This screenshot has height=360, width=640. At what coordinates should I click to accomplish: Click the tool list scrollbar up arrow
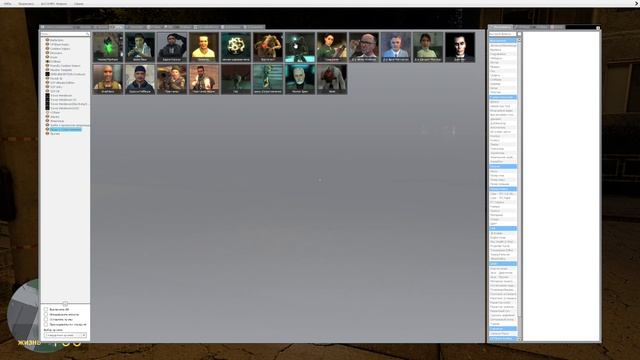519,40
